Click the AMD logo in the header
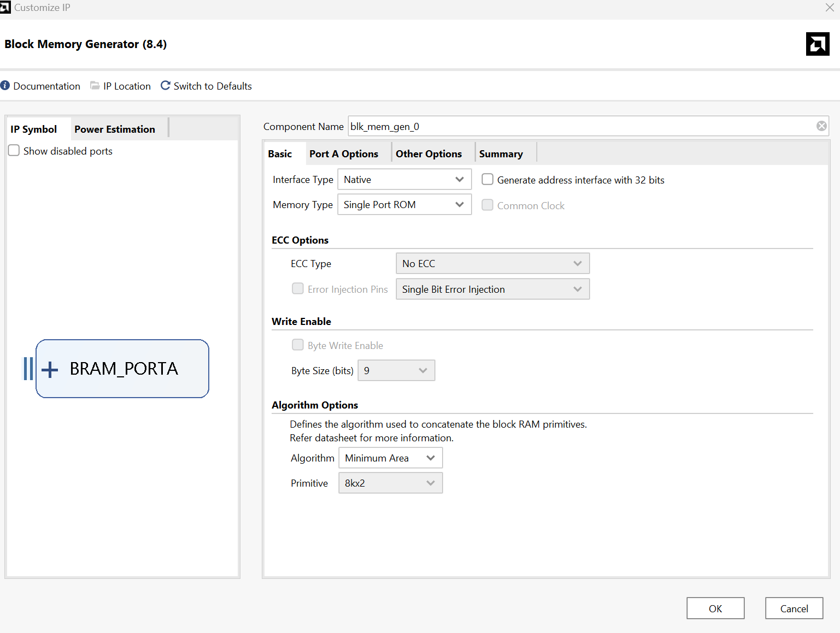The image size is (840, 633). coord(818,44)
